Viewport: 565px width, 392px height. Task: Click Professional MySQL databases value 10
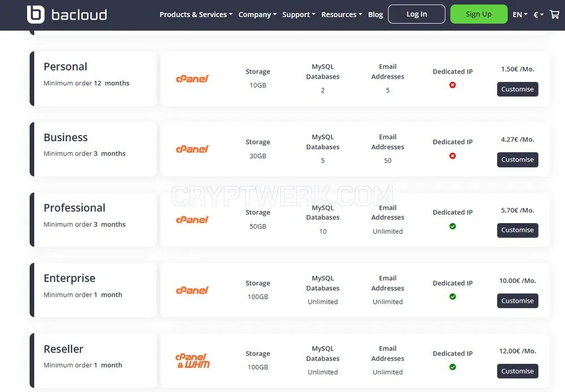tap(323, 232)
